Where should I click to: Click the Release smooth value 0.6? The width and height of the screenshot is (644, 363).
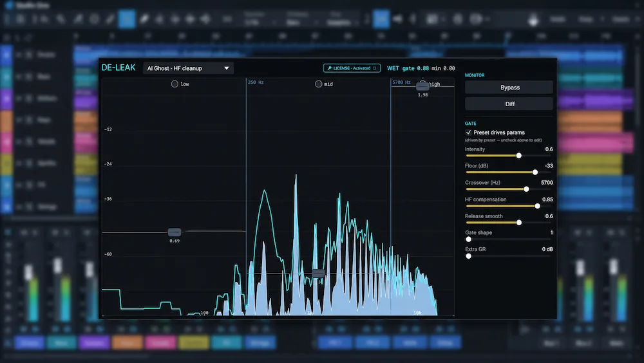[x=549, y=216]
